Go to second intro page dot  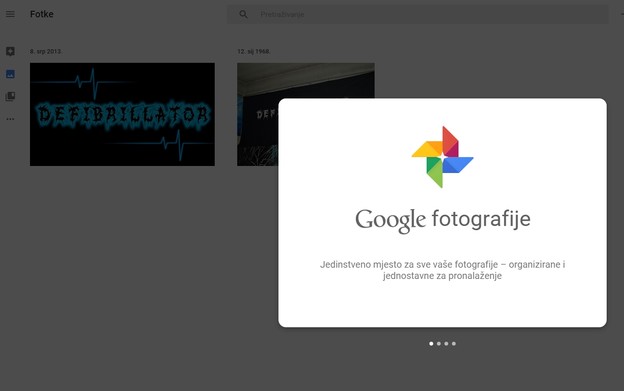439,344
